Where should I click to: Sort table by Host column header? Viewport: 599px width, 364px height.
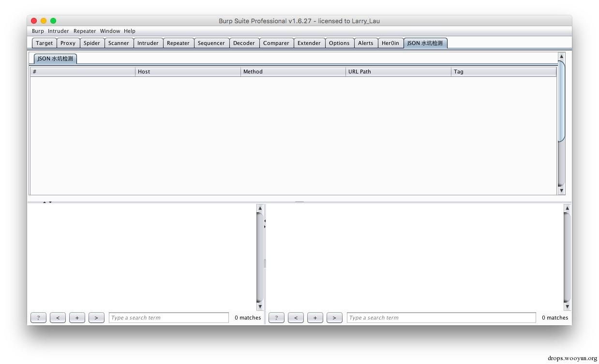[188, 72]
